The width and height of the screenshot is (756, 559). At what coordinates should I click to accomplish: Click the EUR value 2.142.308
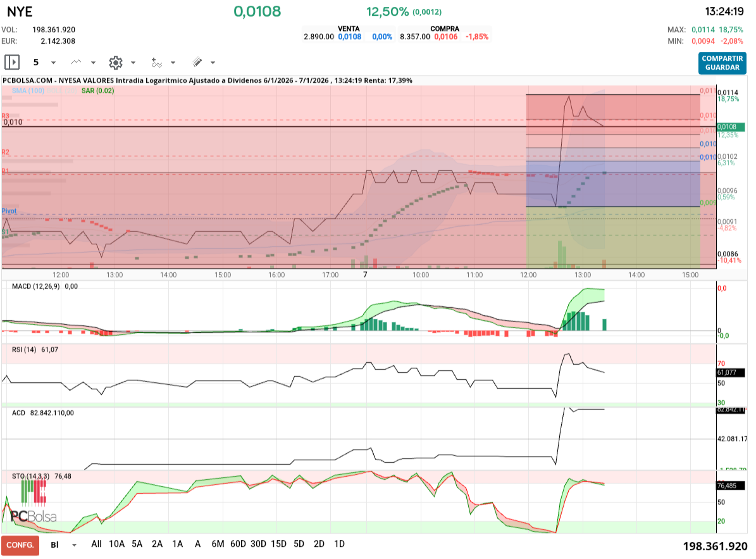58,42
